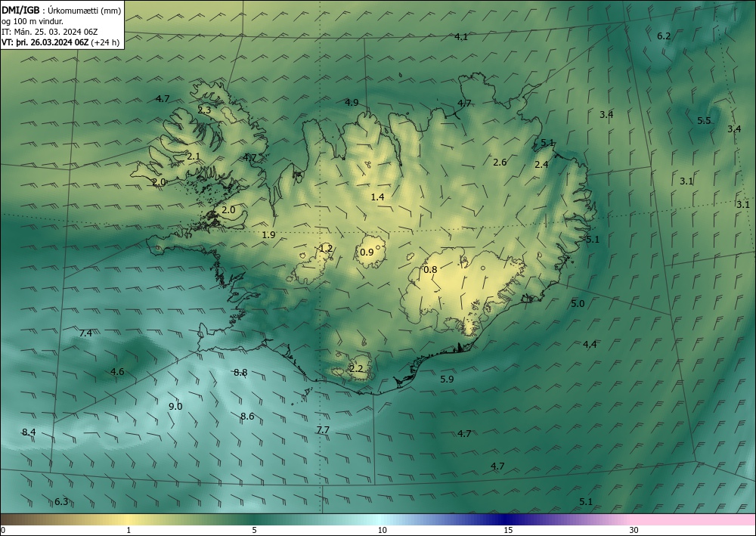Click the 0.8 value on the large glacier
Viewport: 756px width, 536px height.
click(x=430, y=269)
